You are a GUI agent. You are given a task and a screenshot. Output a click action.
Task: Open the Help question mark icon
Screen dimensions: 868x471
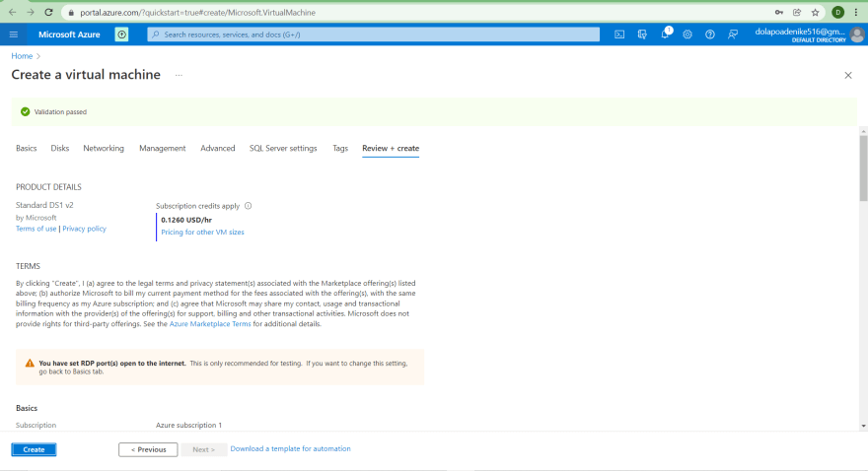click(709, 34)
